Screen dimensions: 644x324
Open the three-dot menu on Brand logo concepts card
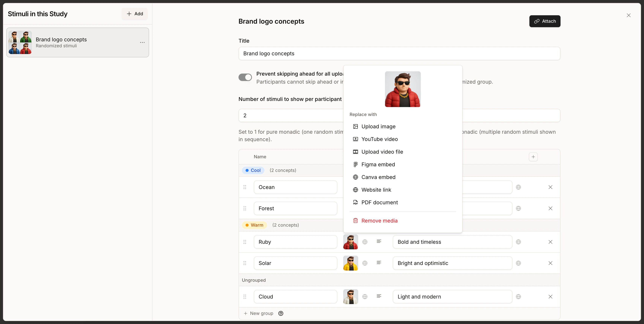(x=142, y=42)
